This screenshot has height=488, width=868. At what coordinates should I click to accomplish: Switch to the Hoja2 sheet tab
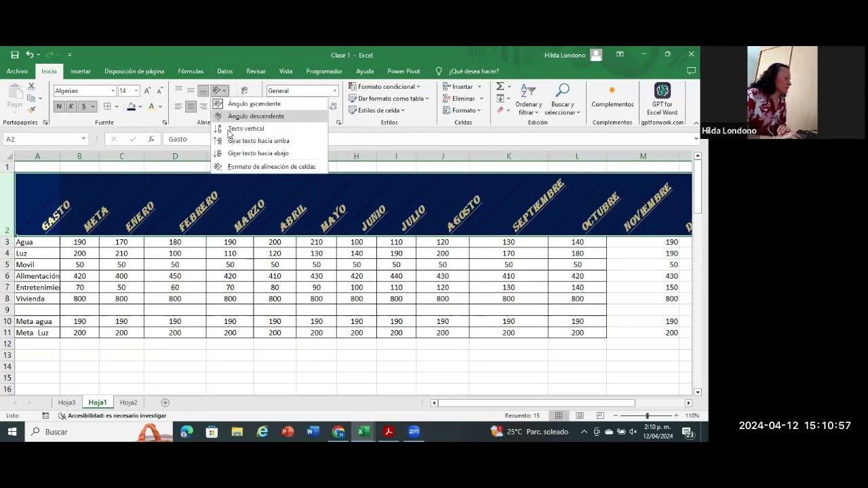tap(128, 403)
